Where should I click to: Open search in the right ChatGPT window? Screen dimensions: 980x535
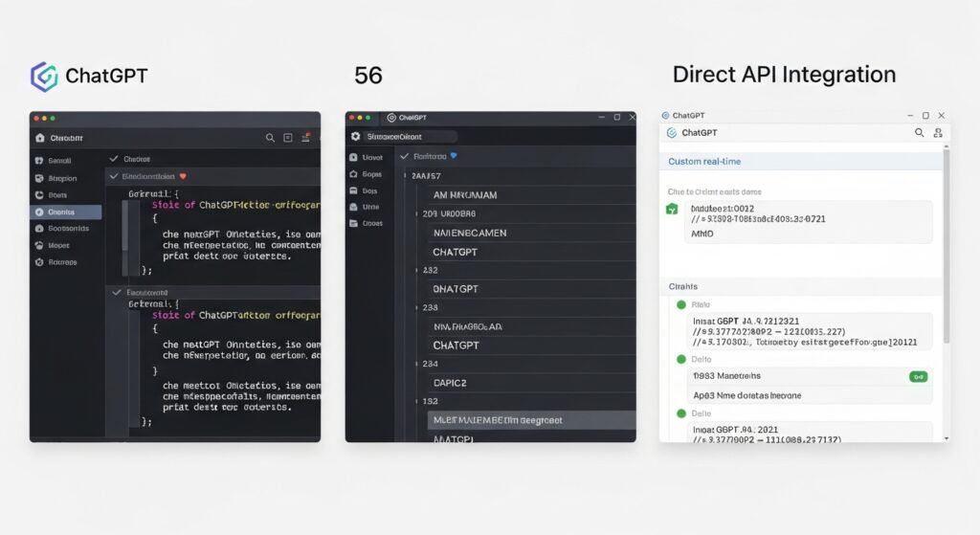pos(919,132)
